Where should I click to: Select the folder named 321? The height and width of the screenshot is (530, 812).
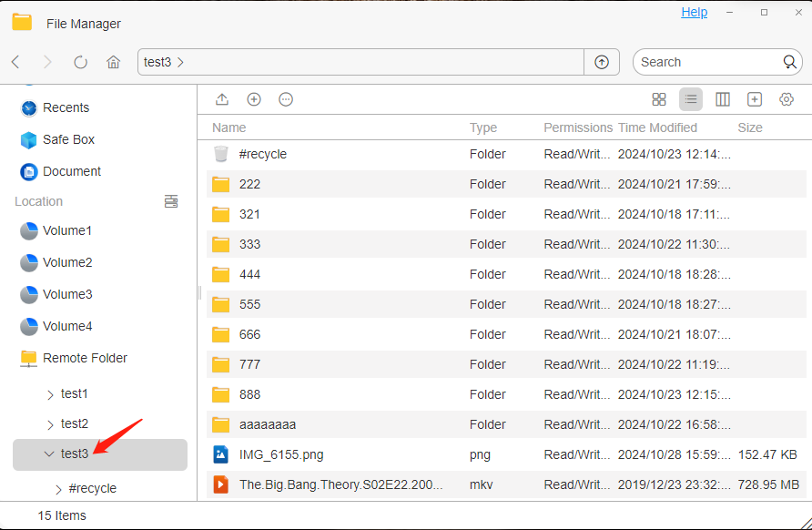click(x=506, y=214)
